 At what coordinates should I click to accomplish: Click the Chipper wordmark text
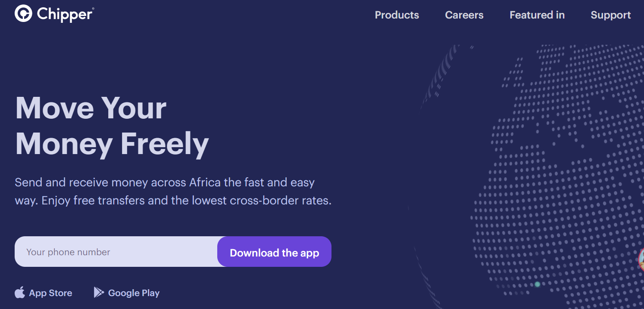coord(64,15)
